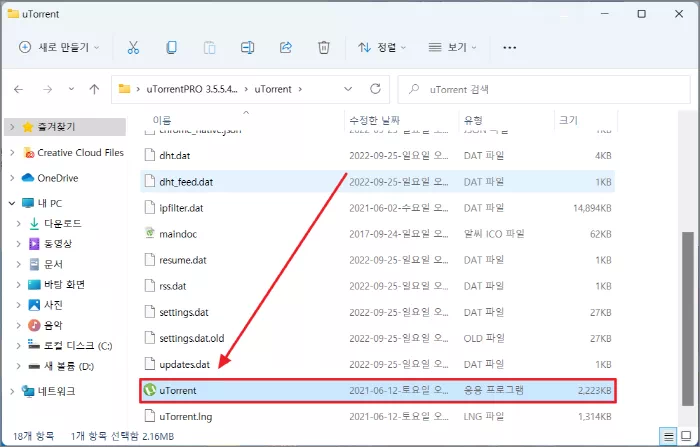Expand the 네트워크 network node
Image resolution: width=700 pixels, height=447 pixels.
[12, 391]
